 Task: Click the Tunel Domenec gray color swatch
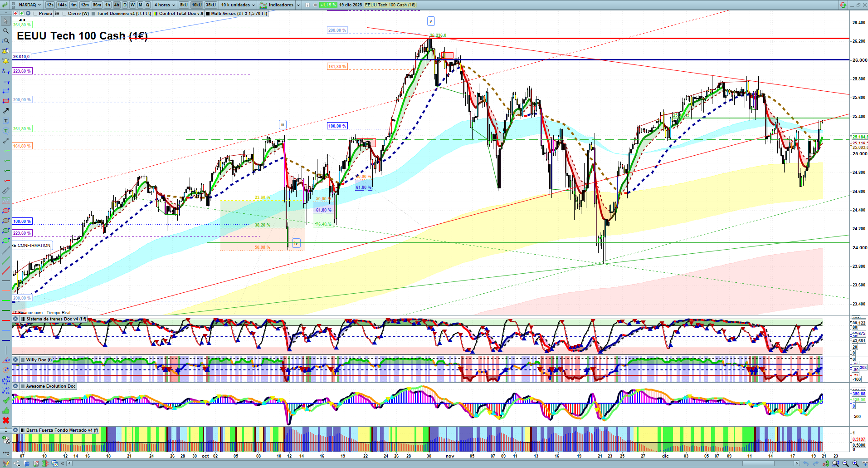[x=93, y=14]
